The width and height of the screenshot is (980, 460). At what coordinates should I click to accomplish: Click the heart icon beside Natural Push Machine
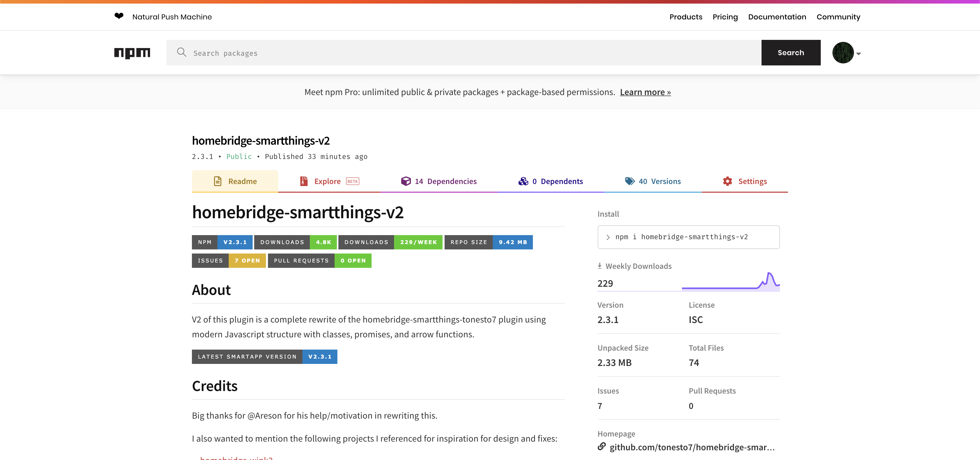click(x=119, y=16)
